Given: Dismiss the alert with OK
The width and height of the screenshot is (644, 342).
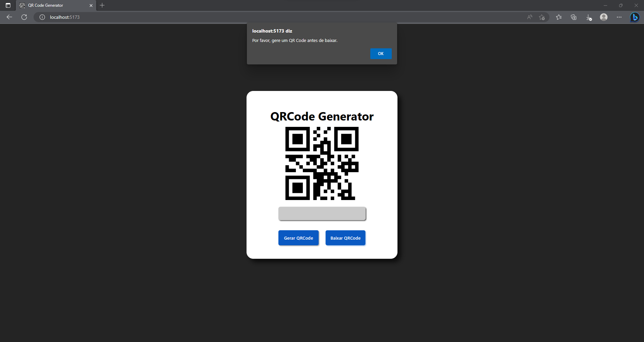Looking at the screenshot, I should click(381, 53).
